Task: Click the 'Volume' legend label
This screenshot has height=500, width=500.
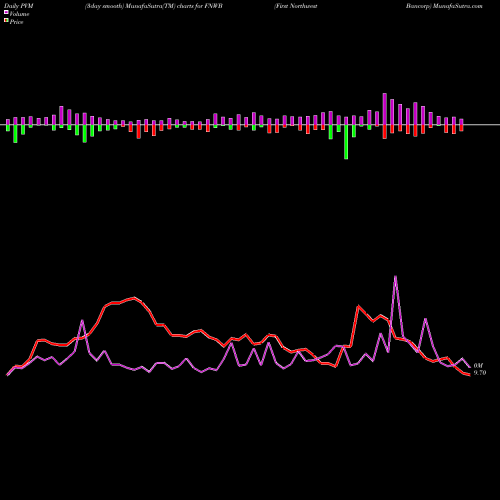Action: 19,14
